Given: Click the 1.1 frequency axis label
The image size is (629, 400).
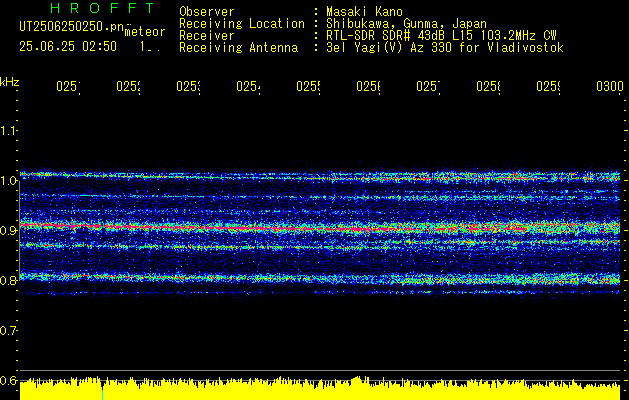Looking at the screenshot, I should pyautogui.click(x=8, y=130).
